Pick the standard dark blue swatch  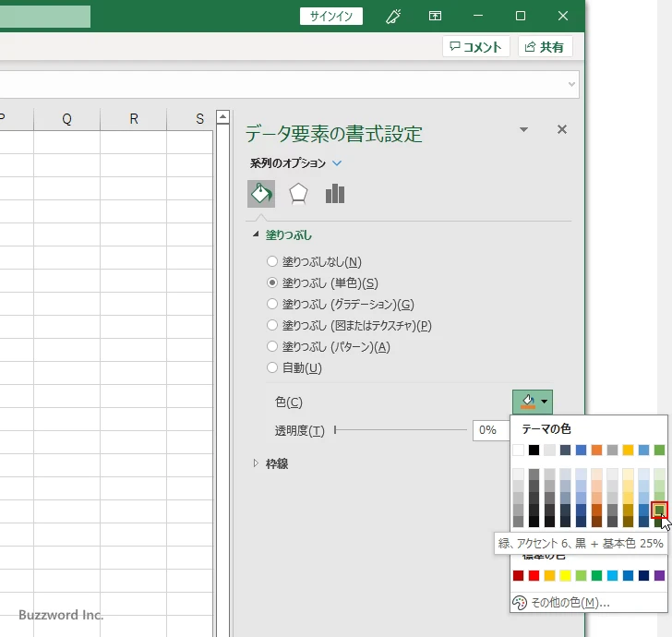643,575
